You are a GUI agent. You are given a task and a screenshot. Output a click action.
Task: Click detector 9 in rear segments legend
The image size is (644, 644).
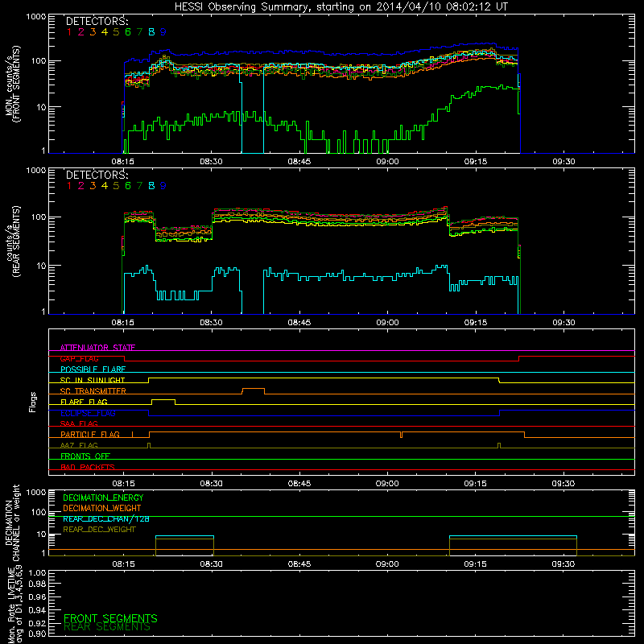163,186
